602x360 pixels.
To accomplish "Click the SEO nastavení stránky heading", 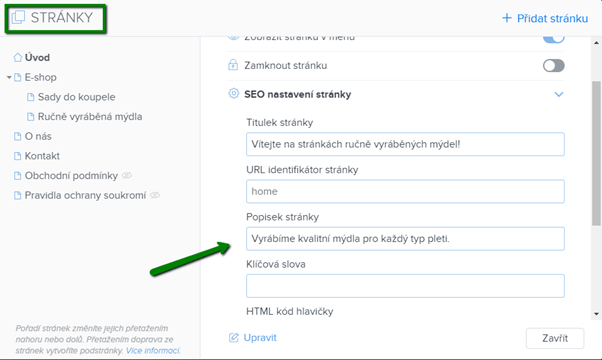I will (298, 94).
